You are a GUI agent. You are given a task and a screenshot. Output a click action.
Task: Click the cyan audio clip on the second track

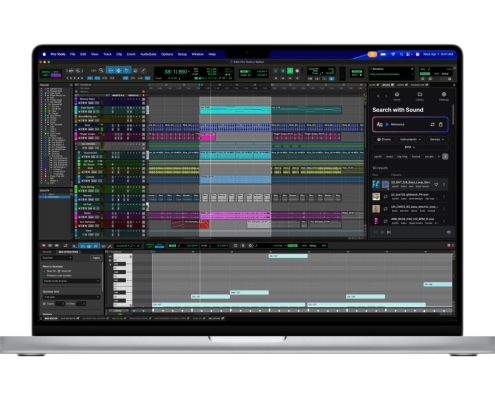[235, 110]
